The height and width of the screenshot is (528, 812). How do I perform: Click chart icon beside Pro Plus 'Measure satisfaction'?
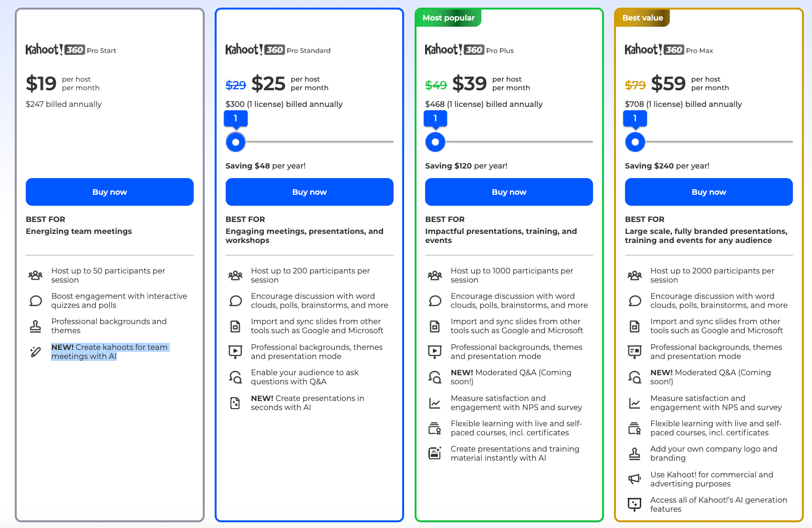coord(435,403)
